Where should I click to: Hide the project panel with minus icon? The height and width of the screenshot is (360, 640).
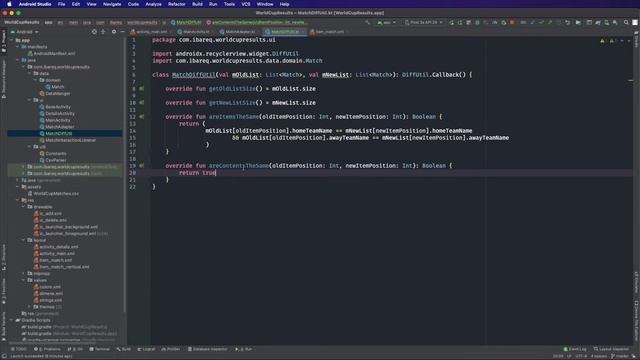tap(122, 32)
